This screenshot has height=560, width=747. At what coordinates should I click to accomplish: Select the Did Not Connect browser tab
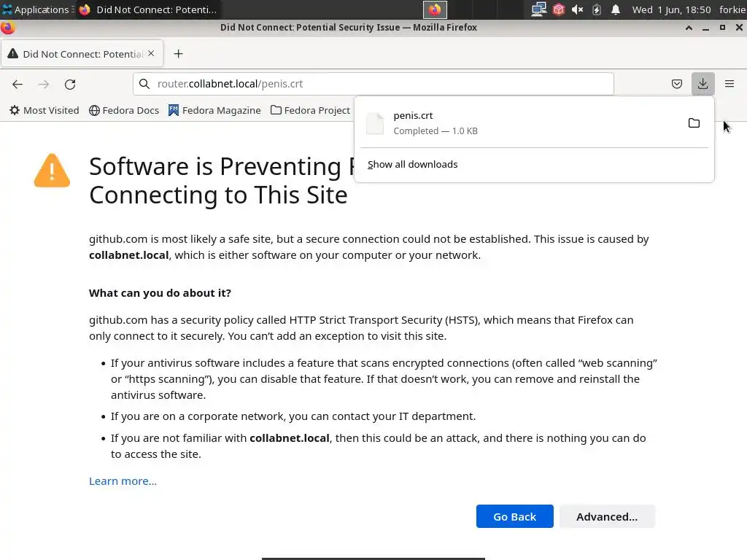[80, 54]
